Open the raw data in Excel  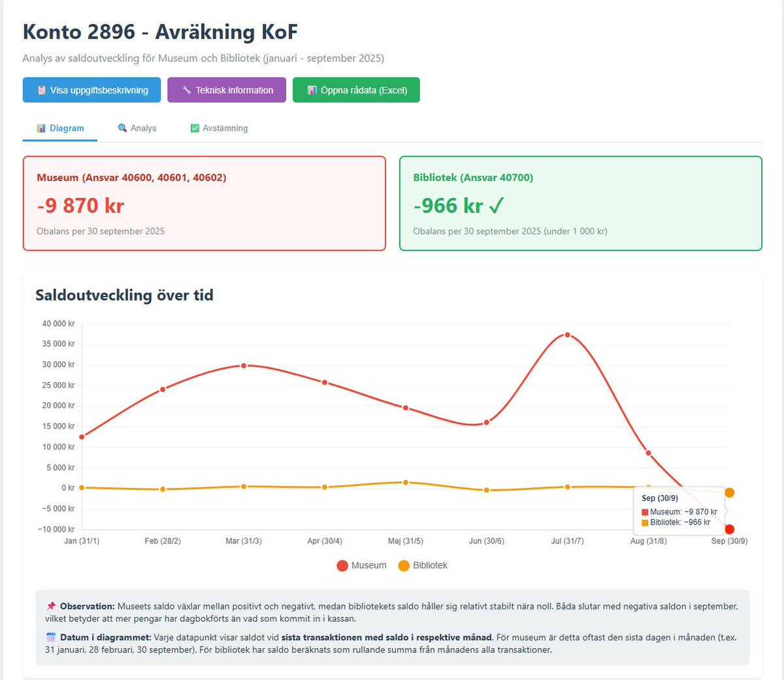point(356,89)
